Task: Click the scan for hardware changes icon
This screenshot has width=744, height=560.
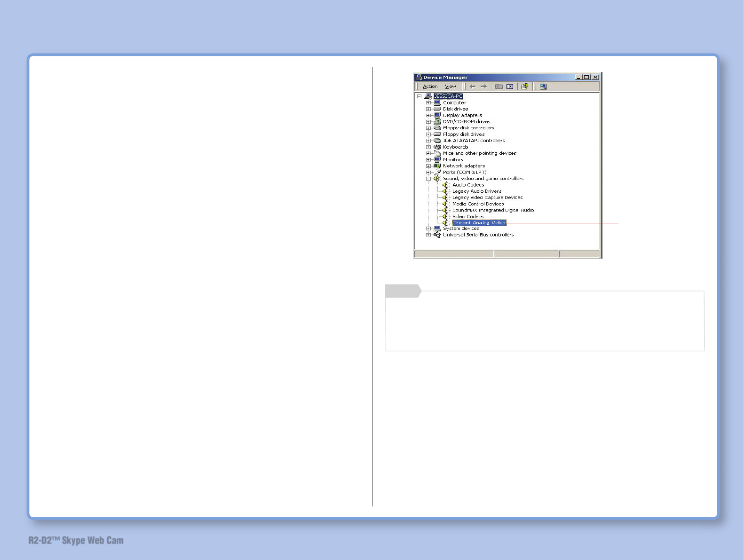Action: tap(543, 87)
